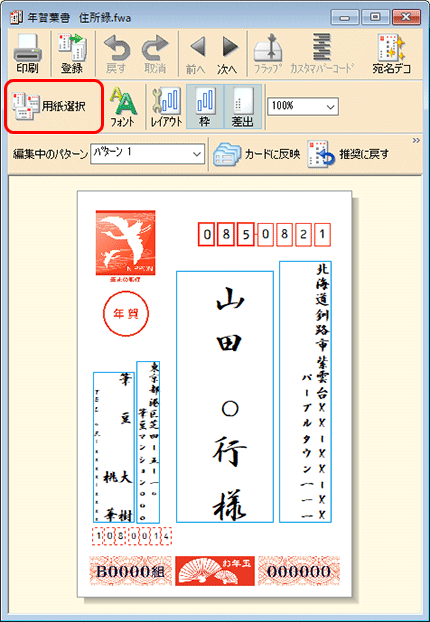Viewport: 430px width, 622px height.
Task: Minimize the 年賀葉書 window
Action: click(343, 17)
